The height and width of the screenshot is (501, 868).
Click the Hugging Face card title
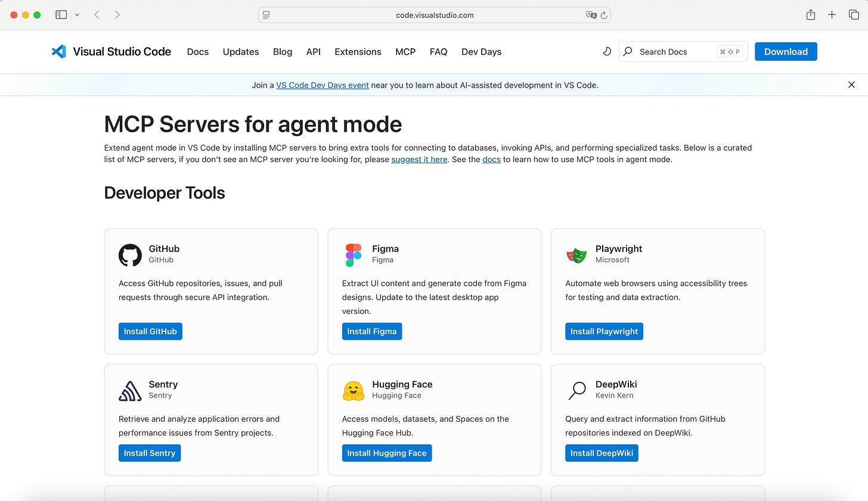[402, 385]
